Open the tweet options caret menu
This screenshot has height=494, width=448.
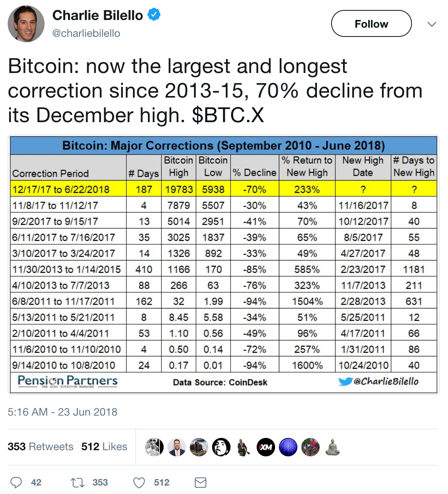[x=431, y=23]
